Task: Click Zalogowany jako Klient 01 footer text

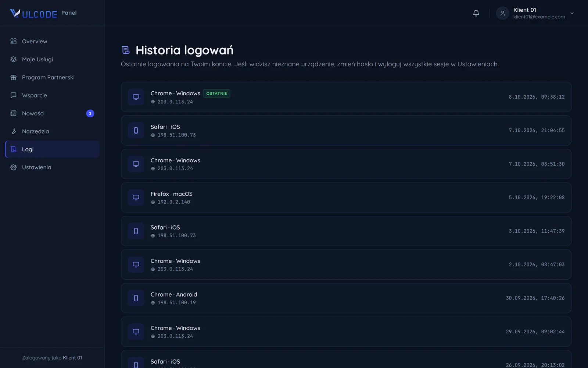Action: (x=52, y=358)
